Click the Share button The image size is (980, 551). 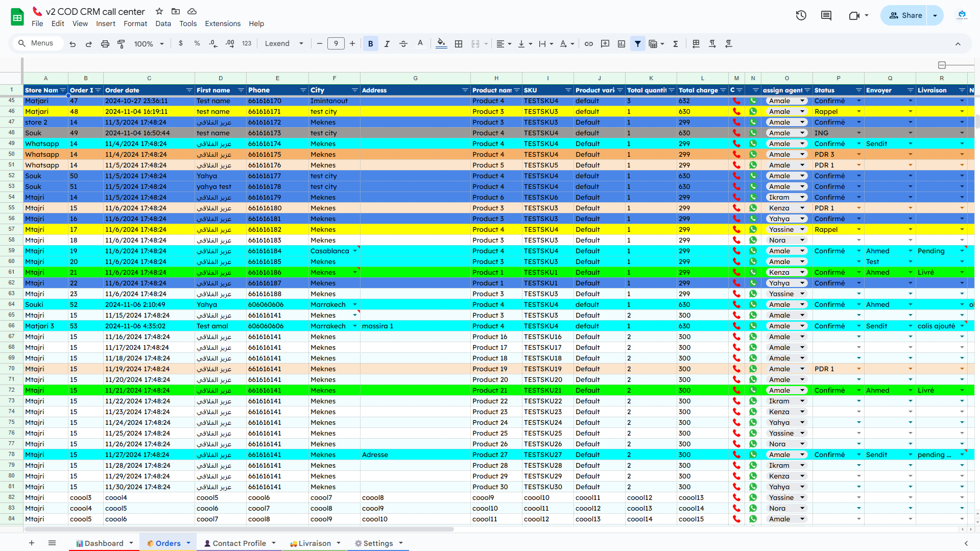[905, 15]
